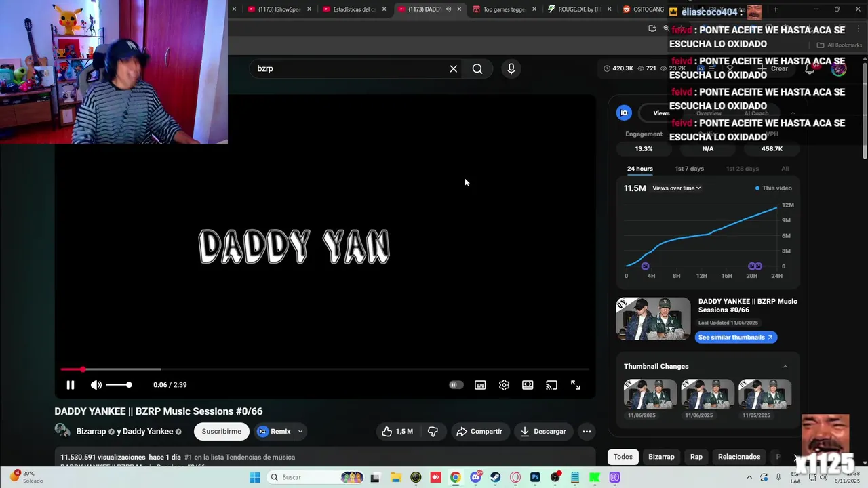Click the chart marker near 4H
Image resolution: width=868 pixels, height=488 pixels.
click(x=645, y=266)
